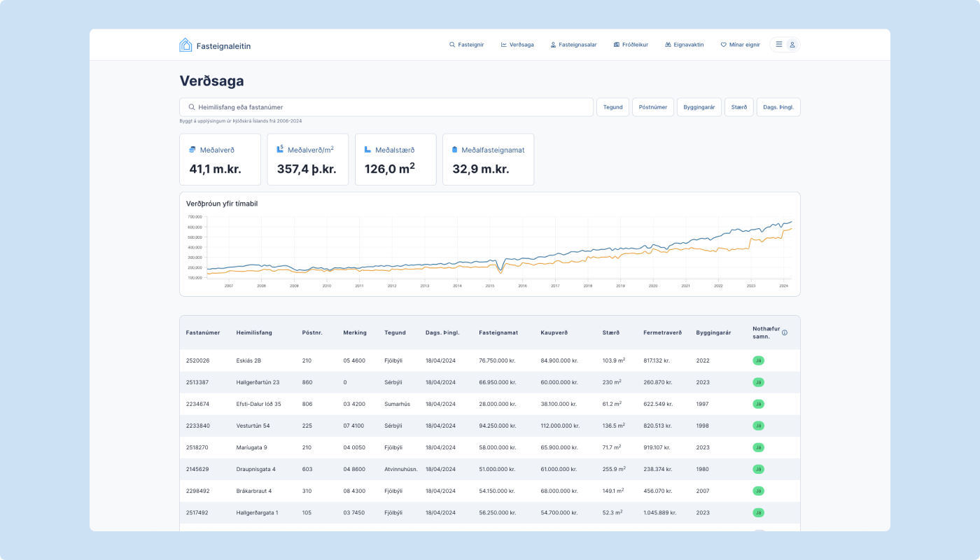
Task: Click the search magnifier icon in address field
Action: click(192, 107)
